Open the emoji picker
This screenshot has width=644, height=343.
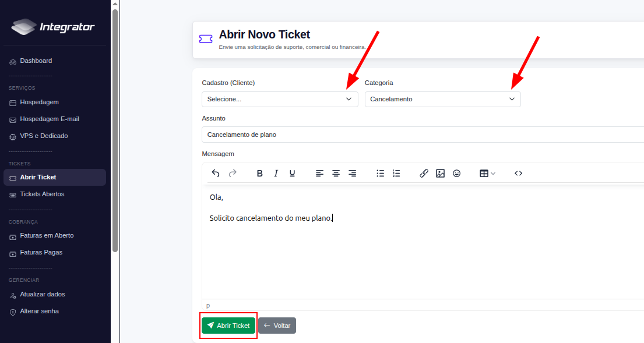457,174
